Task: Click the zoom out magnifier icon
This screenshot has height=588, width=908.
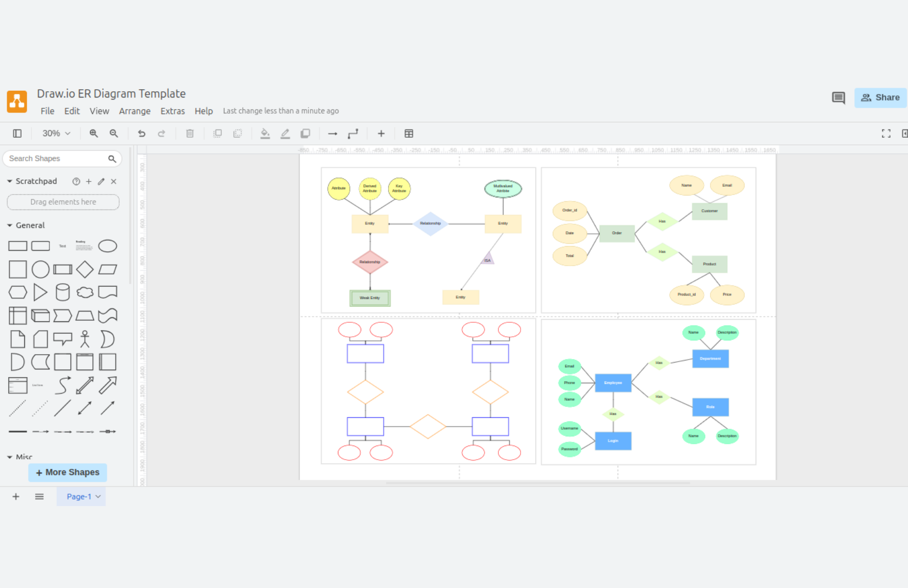Action: (114, 134)
